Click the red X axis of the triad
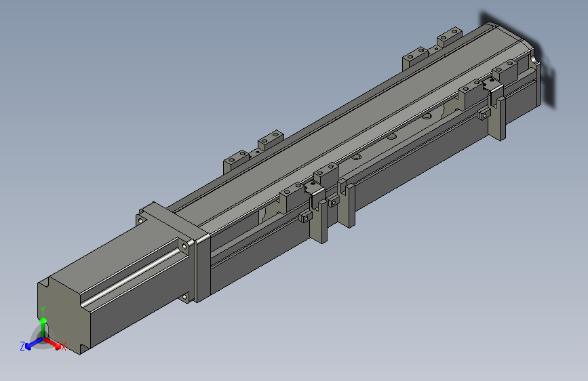The width and height of the screenshot is (588, 381). [x=54, y=344]
